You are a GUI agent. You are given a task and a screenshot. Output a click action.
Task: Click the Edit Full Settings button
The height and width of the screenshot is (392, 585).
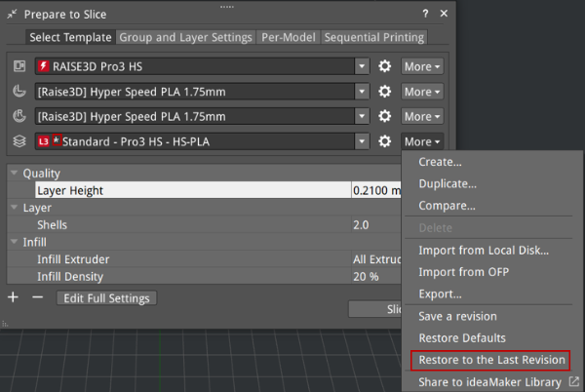(x=106, y=297)
